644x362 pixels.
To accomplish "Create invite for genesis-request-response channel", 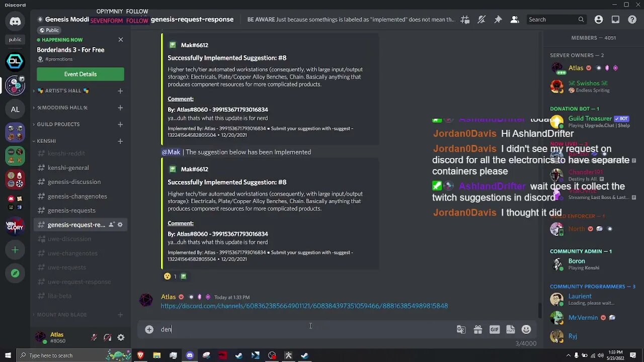I will 111,225.
